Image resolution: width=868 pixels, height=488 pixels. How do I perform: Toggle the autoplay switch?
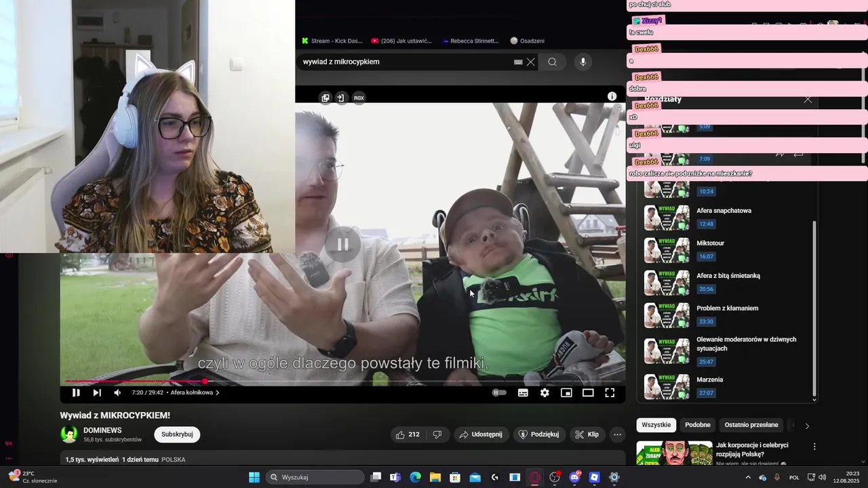click(x=499, y=392)
